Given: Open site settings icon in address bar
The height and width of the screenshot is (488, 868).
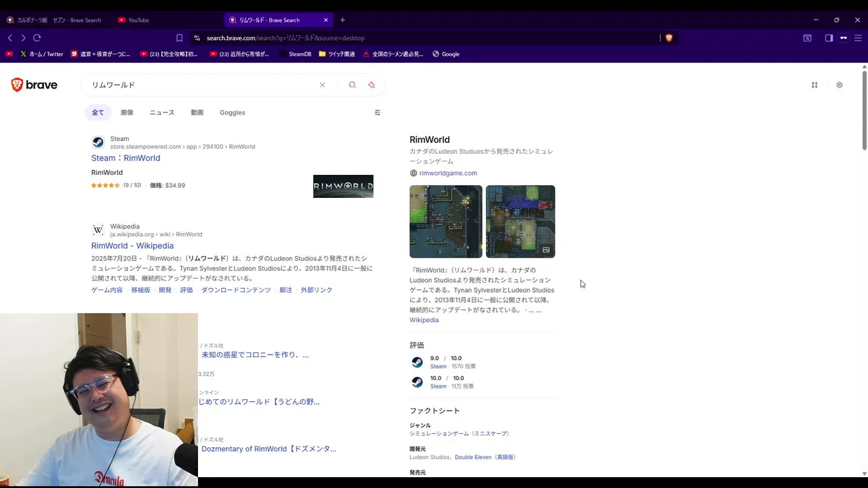Looking at the screenshot, I should coord(197,38).
